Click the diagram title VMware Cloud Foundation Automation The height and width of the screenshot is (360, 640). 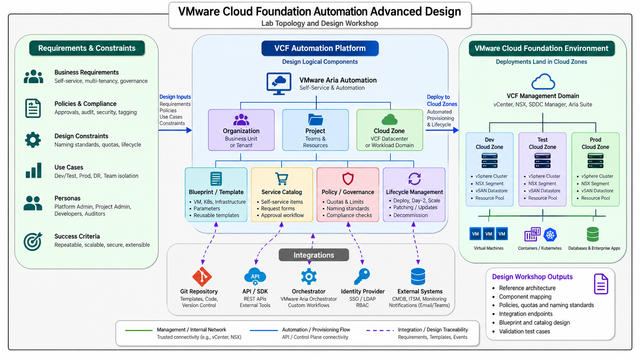pos(320,11)
